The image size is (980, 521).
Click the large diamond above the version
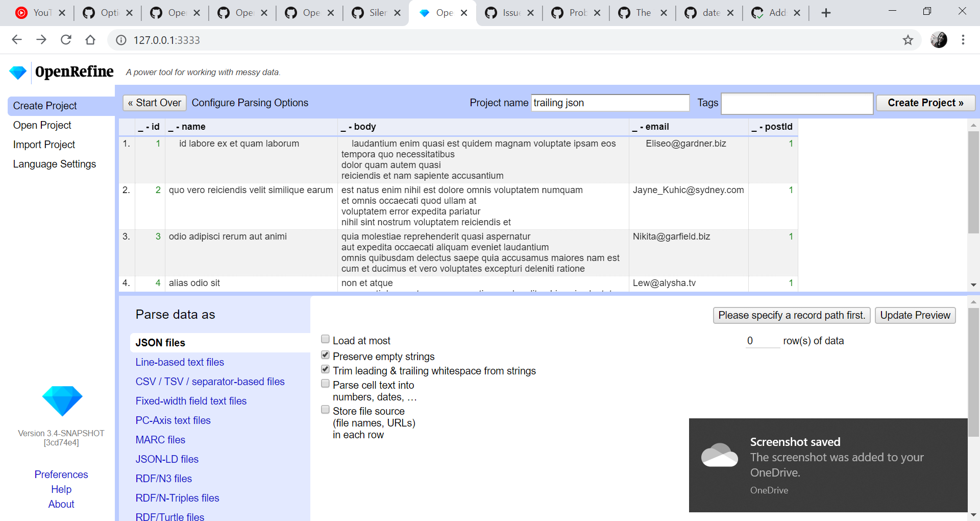[x=62, y=400]
